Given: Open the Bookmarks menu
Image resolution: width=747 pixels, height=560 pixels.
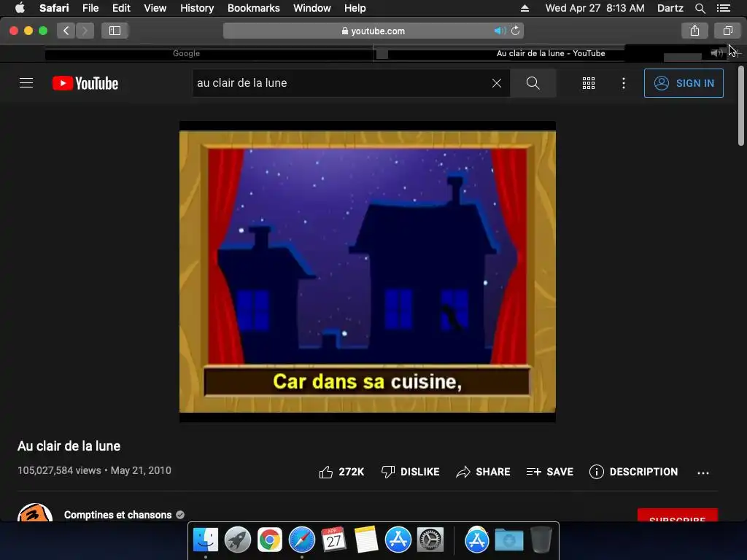Looking at the screenshot, I should click(x=253, y=8).
